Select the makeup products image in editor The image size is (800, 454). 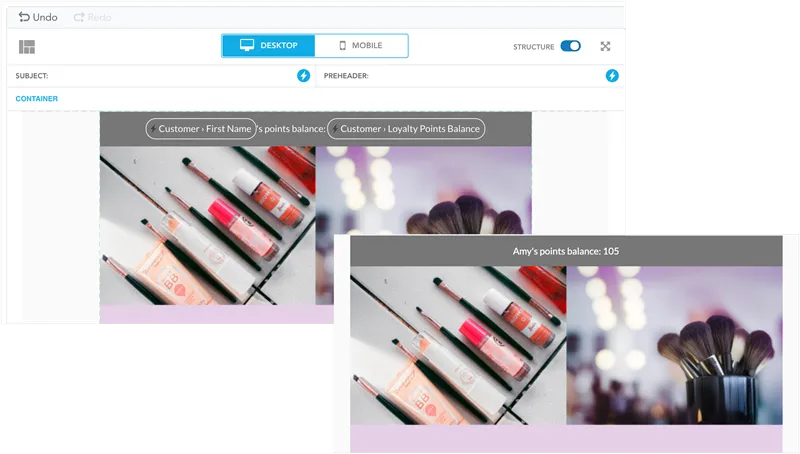[x=208, y=225]
